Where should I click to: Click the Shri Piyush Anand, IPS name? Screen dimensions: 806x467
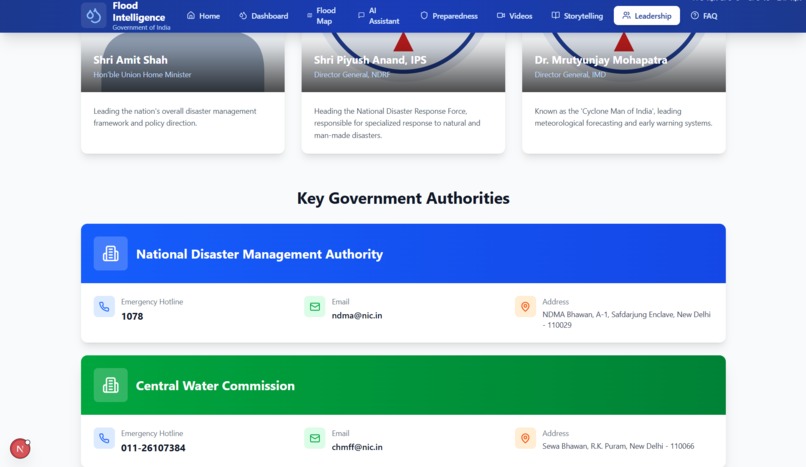(370, 60)
